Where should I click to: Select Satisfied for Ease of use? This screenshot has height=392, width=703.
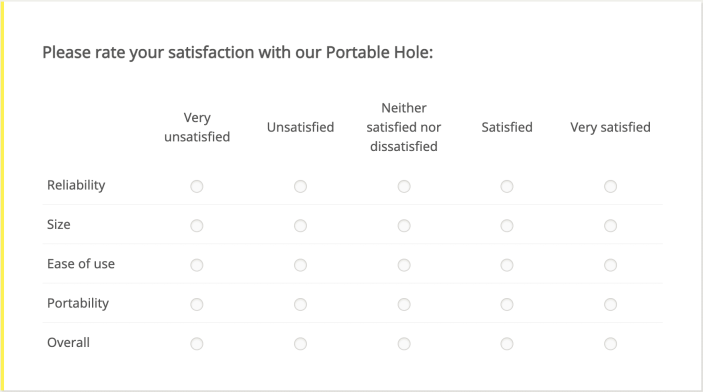tap(507, 265)
